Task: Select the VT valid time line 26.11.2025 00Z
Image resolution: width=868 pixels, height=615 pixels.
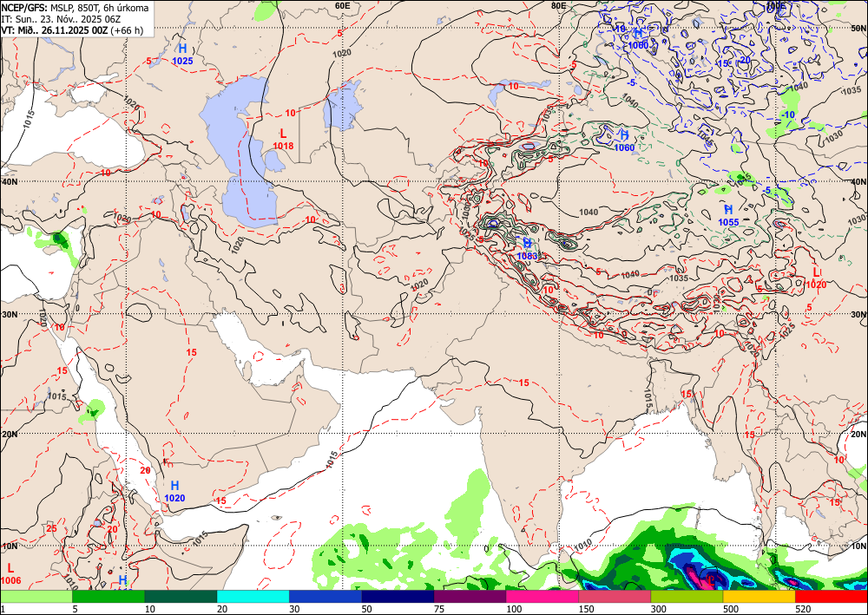Action: click(x=71, y=29)
